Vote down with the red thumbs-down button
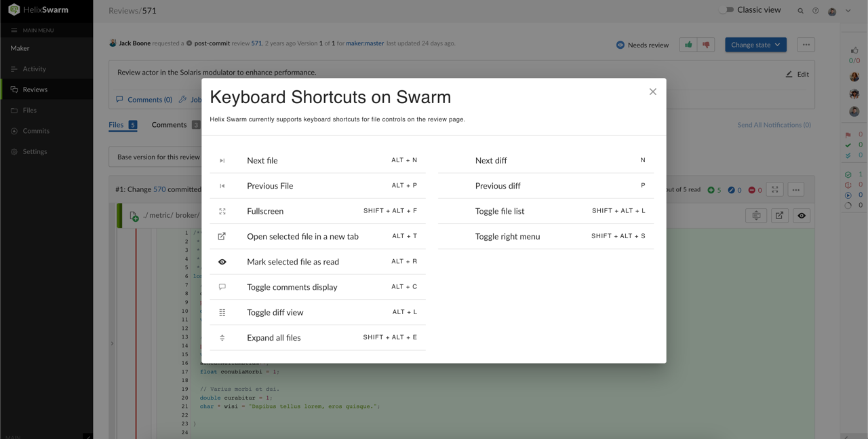Viewport: 868px width, 439px height. (706, 45)
